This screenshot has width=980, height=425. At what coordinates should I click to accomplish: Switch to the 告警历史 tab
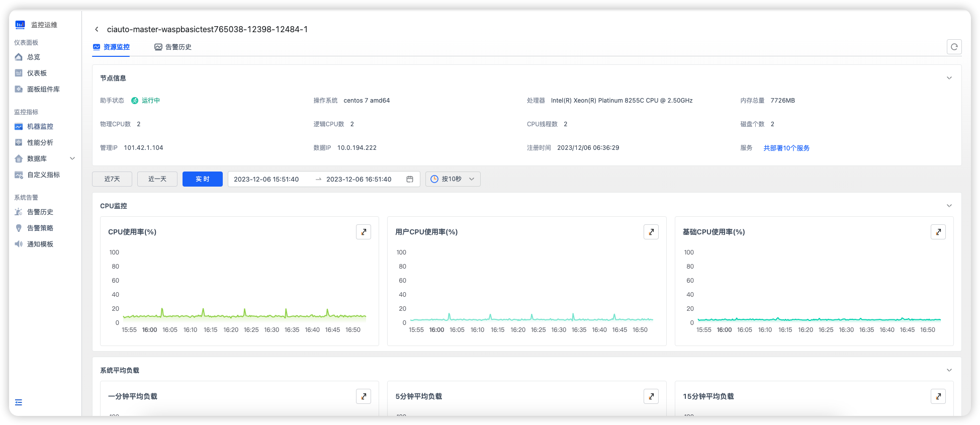(173, 47)
